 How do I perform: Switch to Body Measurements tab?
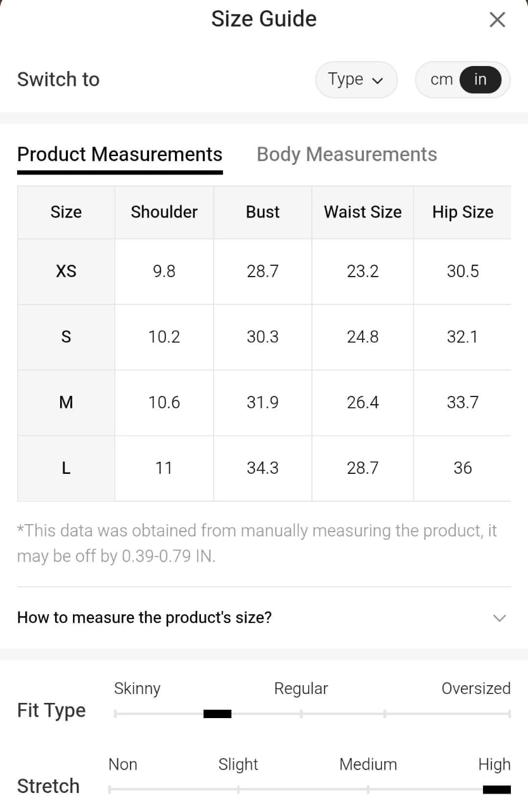click(347, 155)
